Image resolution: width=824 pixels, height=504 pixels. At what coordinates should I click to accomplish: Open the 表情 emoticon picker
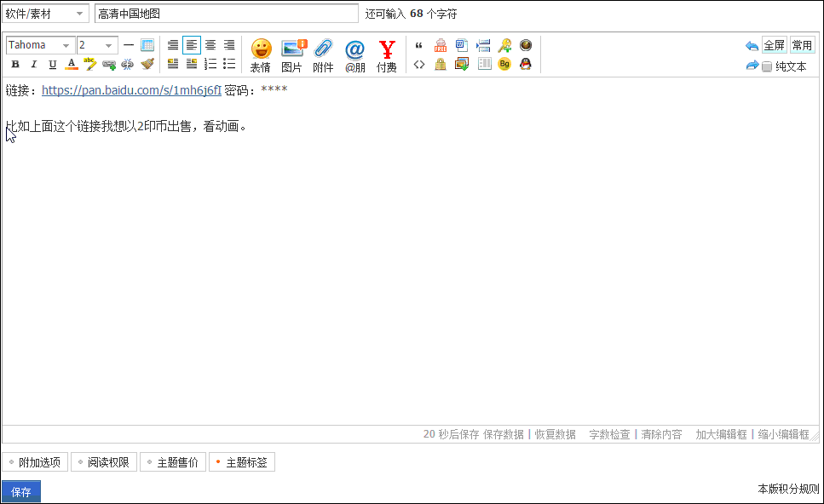(261, 55)
